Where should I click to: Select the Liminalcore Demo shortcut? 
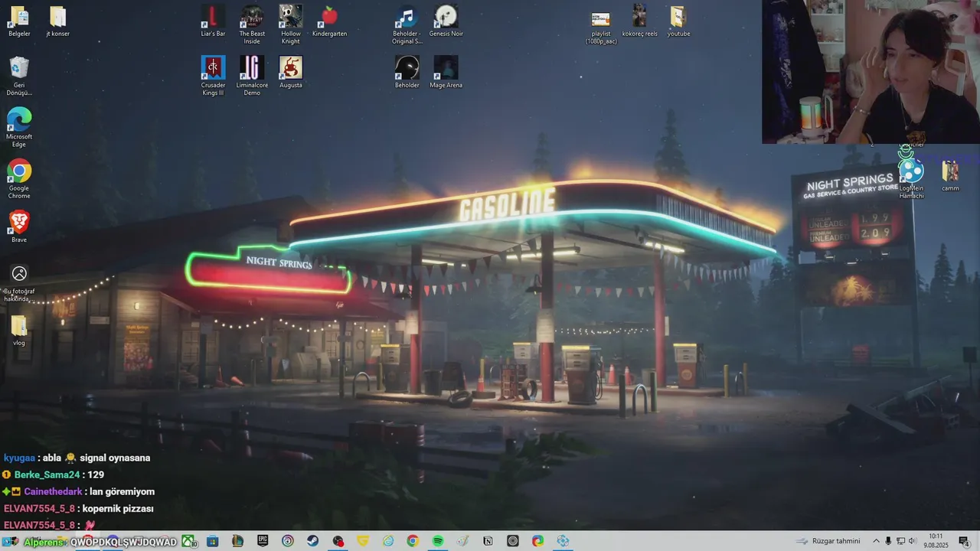click(x=252, y=77)
